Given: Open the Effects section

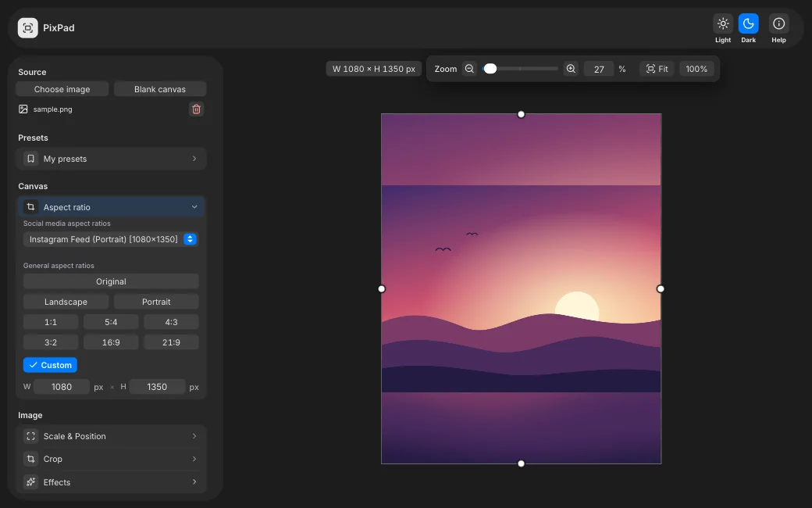Looking at the screenshot, I should [112, 482].
